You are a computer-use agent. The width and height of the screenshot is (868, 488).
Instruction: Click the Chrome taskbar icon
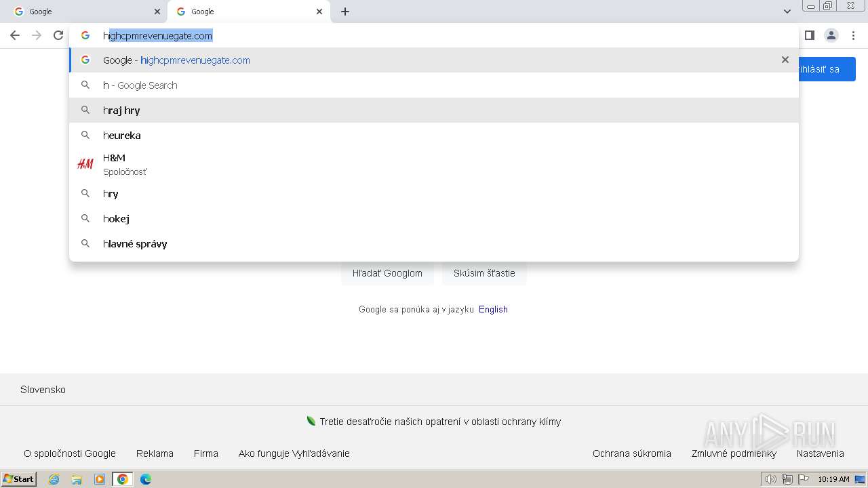pos(123,479)
